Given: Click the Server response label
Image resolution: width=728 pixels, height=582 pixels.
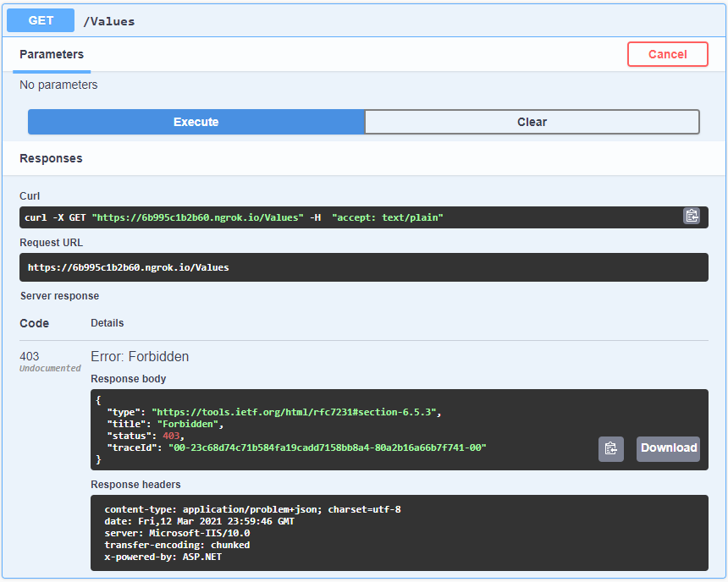Looking at the screenshot, I should click(59, 296).
